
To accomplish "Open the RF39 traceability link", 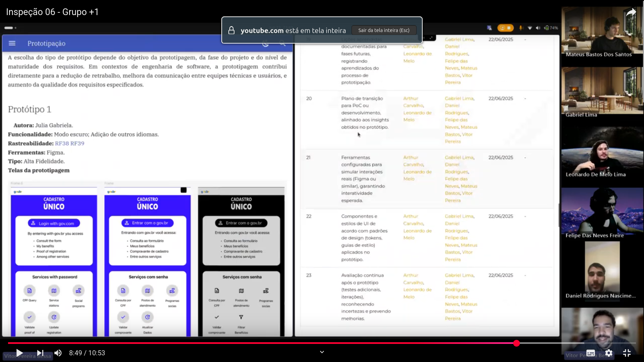I will coord(77,143).
